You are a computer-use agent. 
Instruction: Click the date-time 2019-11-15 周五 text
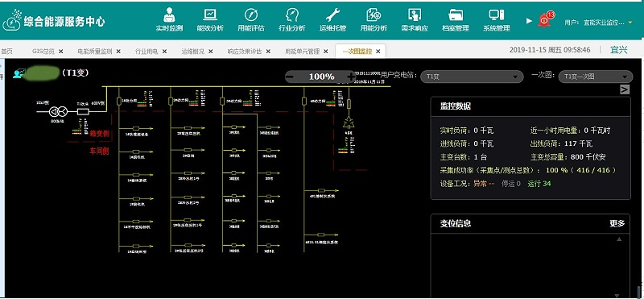pyautogui.click(x=550, y=50)
